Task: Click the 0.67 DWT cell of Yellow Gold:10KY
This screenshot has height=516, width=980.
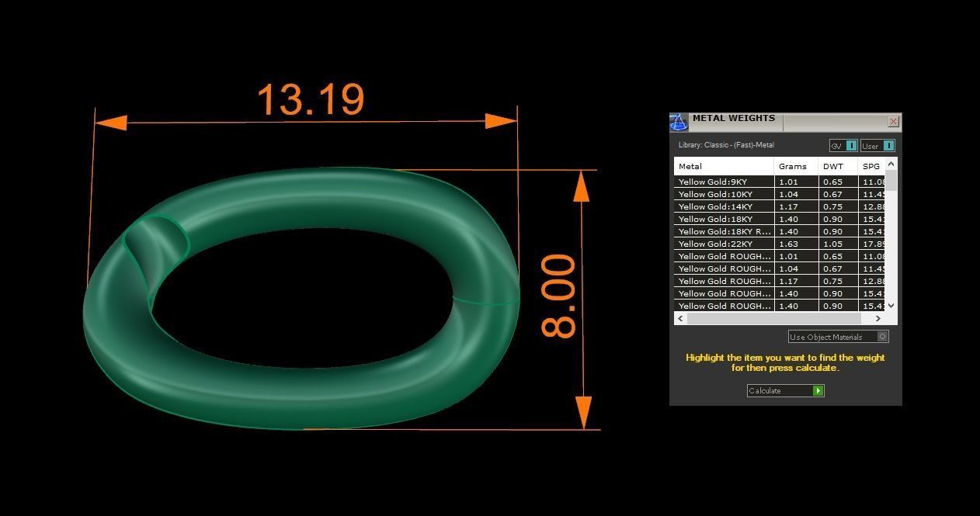Action: 838,194
